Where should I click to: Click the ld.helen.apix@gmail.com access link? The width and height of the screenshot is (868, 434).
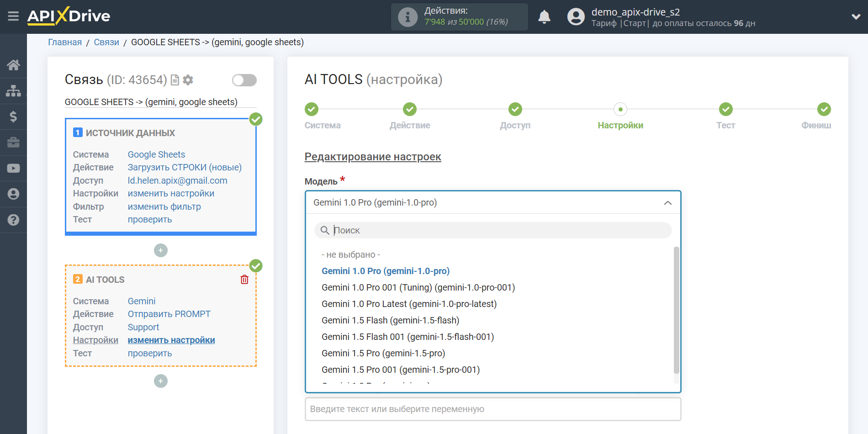click(x=177, y=180)
